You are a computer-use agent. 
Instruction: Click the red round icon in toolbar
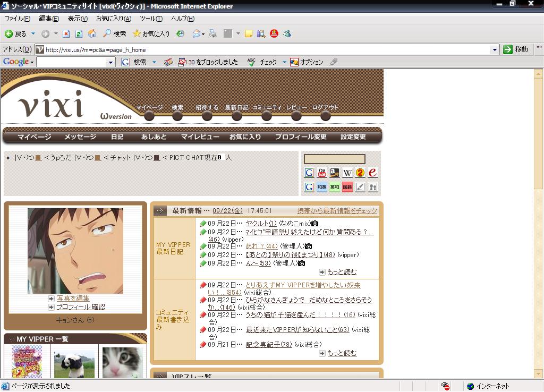(x=274, y=33)
